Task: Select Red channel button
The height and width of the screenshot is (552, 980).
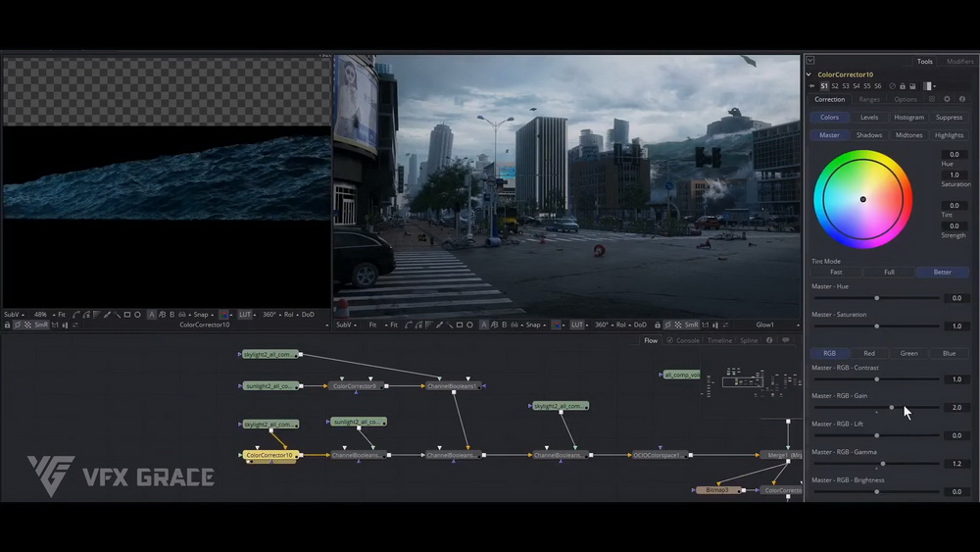Action: (868, 353)
